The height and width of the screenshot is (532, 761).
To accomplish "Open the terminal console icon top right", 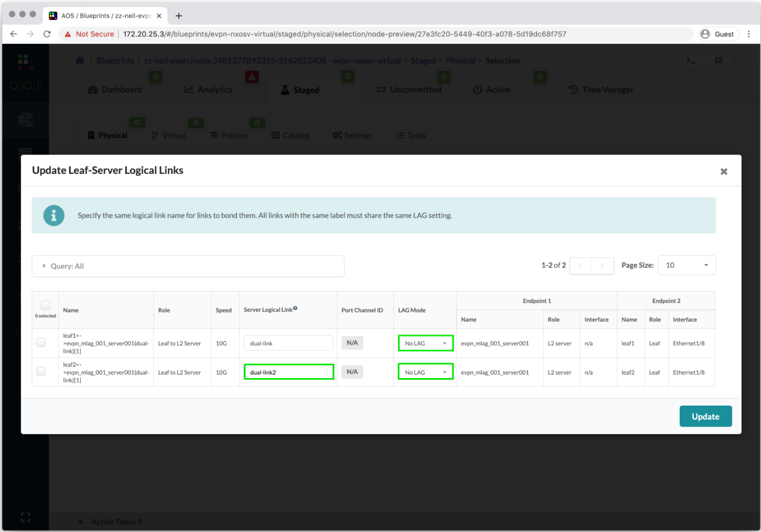I will pyautogui.click(x=691, y=60).
